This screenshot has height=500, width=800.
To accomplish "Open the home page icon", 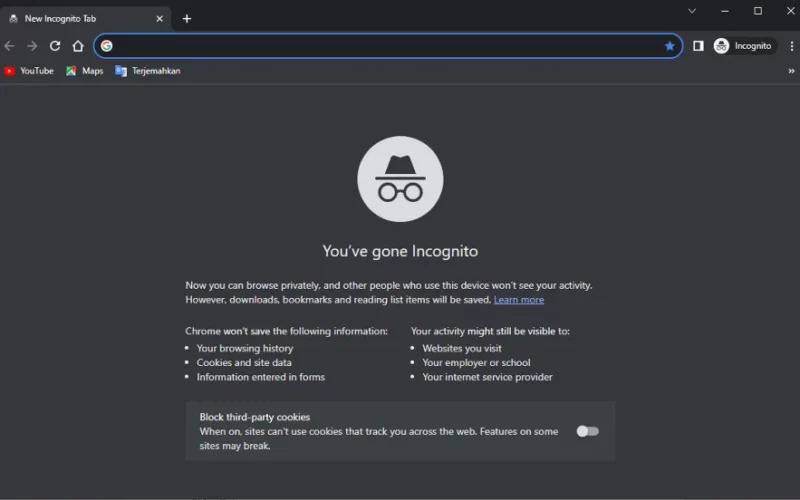I will 78,46.
